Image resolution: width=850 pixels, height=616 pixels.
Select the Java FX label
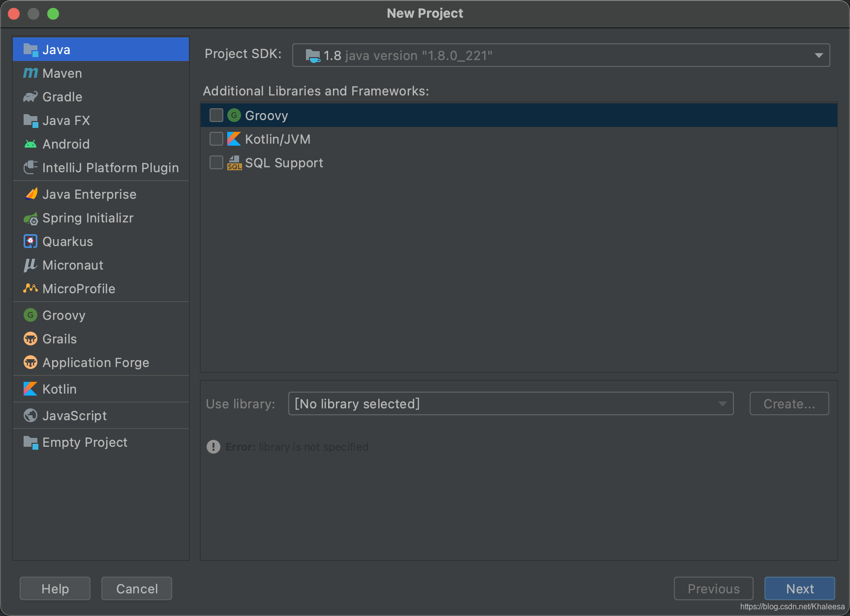pyautogui.click(x=66, y=121)
